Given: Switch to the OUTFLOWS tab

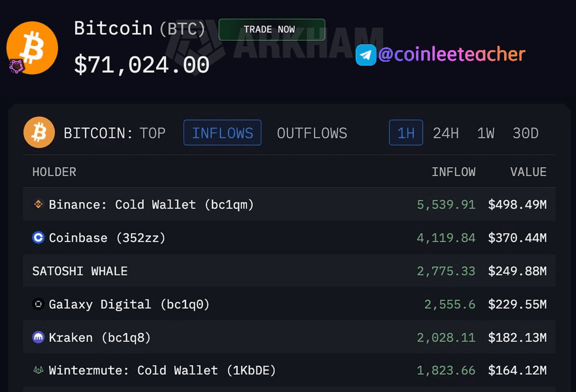Looking at the screenshot, I should click(x=312, y=133).
